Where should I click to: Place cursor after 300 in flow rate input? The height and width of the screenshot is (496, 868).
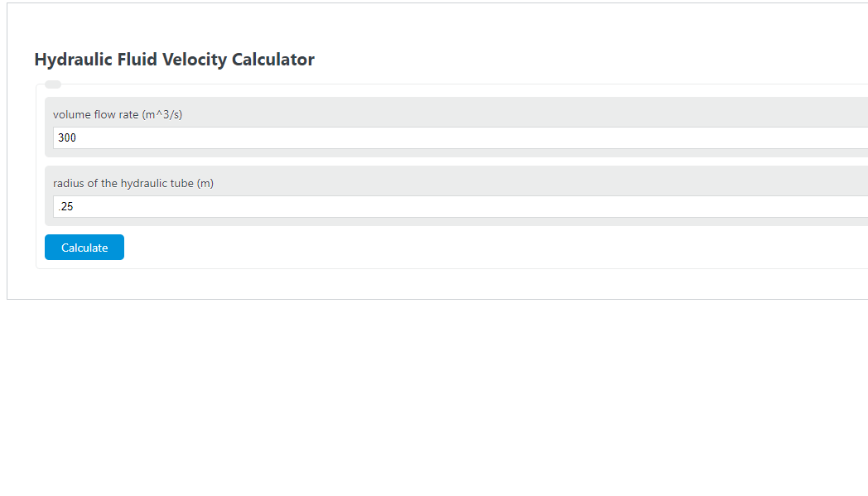coord(79,137)
